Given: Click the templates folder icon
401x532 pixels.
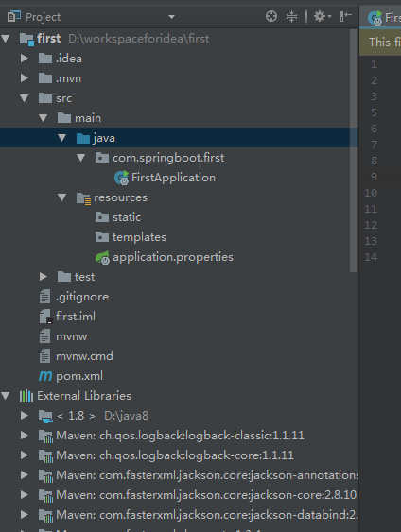Looking at the screenshot, I should point(102,237).
